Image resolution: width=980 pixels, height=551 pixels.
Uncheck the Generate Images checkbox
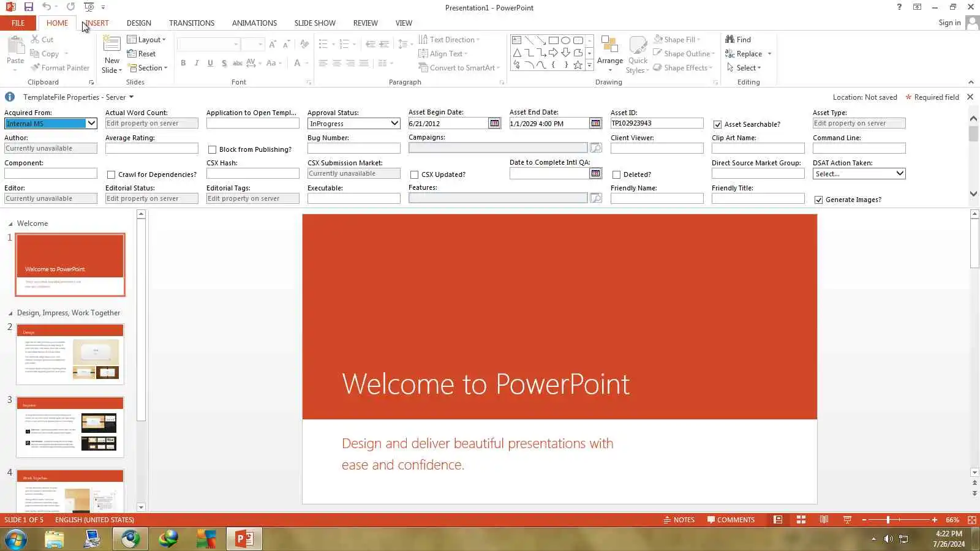click(818, 200)
